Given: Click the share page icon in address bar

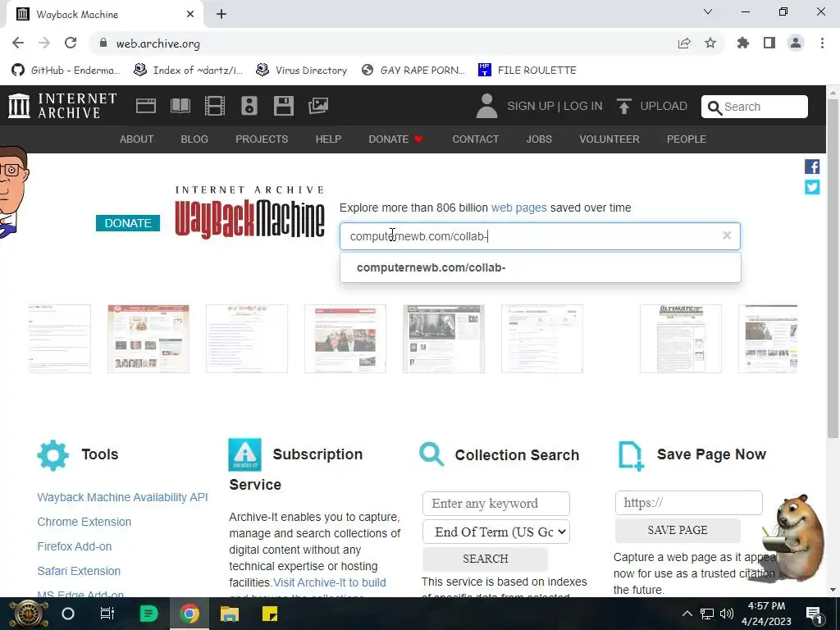Looking at the screenshot, I should 684,43.
